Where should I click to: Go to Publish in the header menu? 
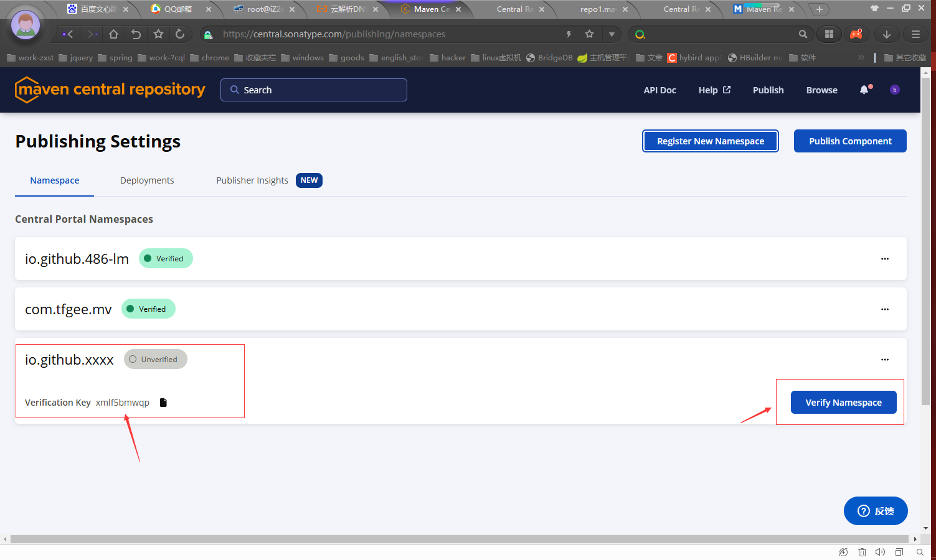pyautogui.click(x=768, y=90)
